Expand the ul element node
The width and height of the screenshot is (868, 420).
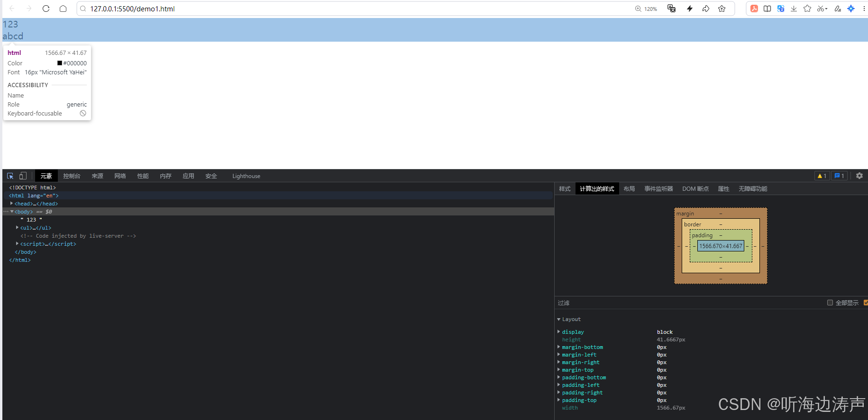[x=18, y=228]
